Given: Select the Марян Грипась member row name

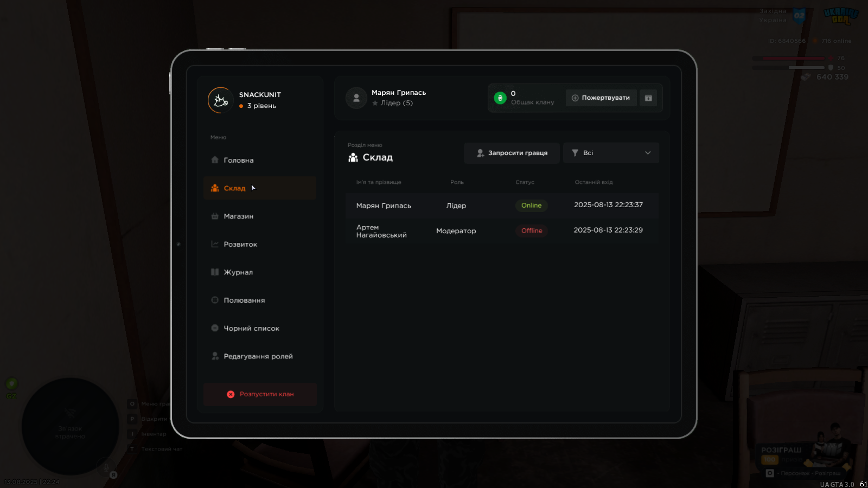Looking at the screenshot, I should click(384, 206).
